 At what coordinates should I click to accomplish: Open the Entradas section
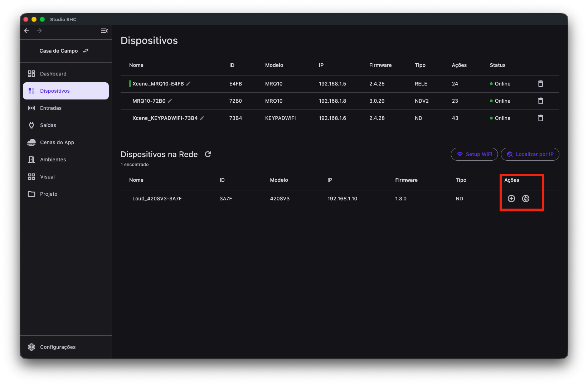[x=66, y=108]
